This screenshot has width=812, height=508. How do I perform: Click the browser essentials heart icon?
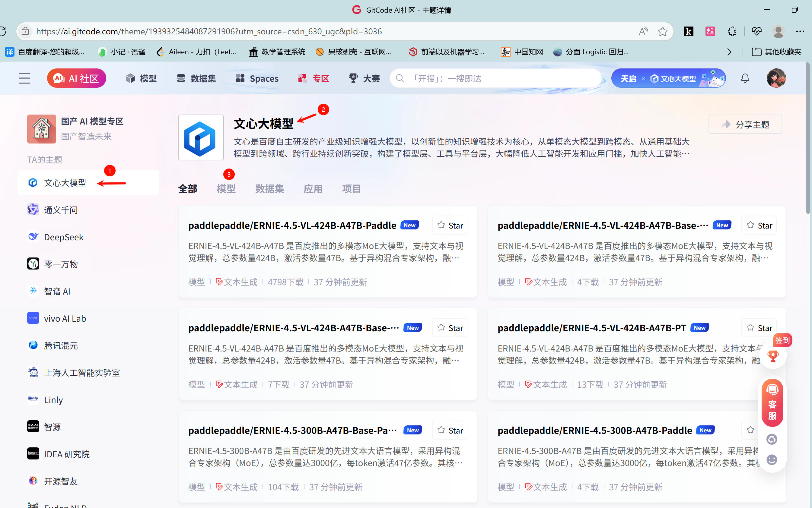pos(756,31)
